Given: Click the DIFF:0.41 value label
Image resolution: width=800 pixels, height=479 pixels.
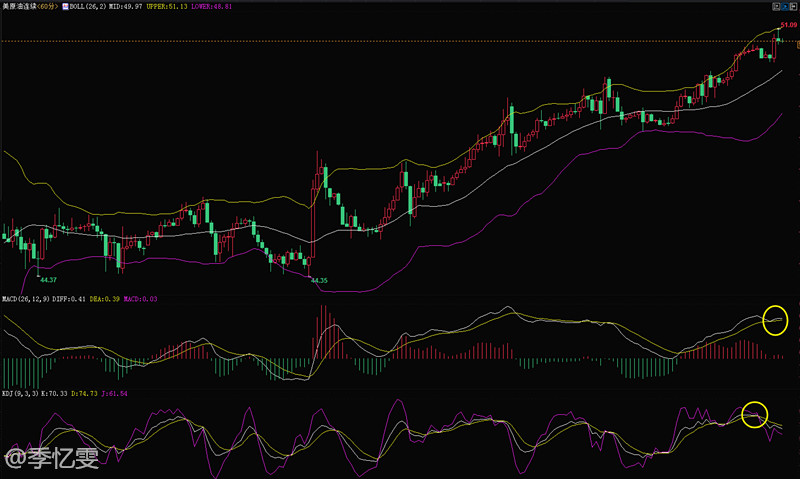Looking at the screenshot, I should (68, 299).
